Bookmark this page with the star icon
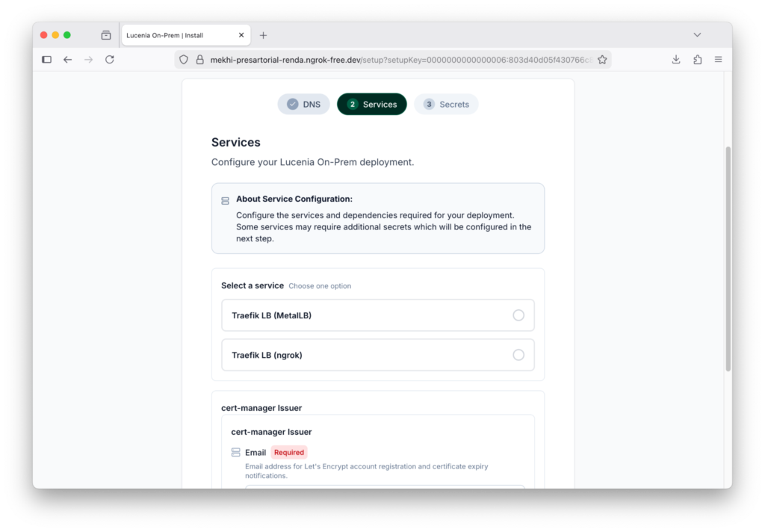Screen dimensions: 765x532 602,60
